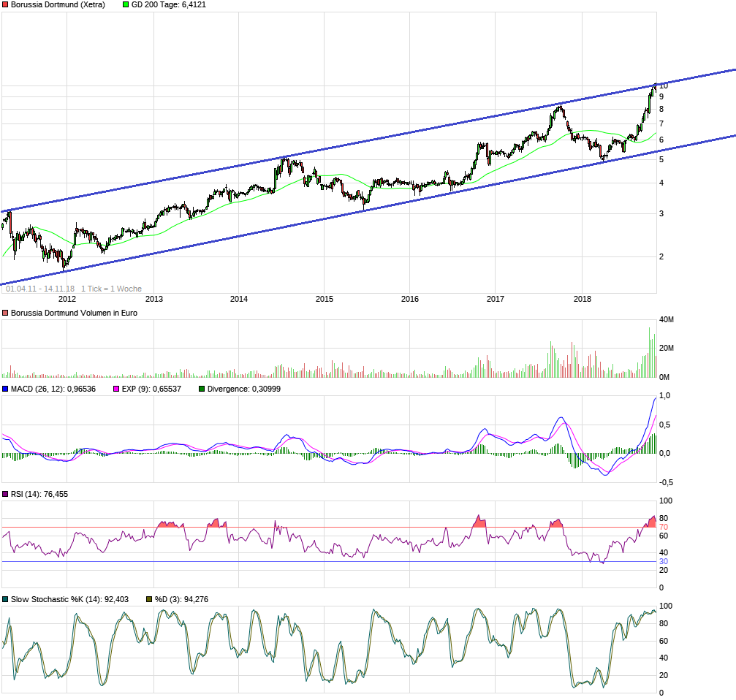Screen dimensions: 736x700
Task: Click the 'Slow Stochastic %K (14): 92,403' label
Action: 69,599
